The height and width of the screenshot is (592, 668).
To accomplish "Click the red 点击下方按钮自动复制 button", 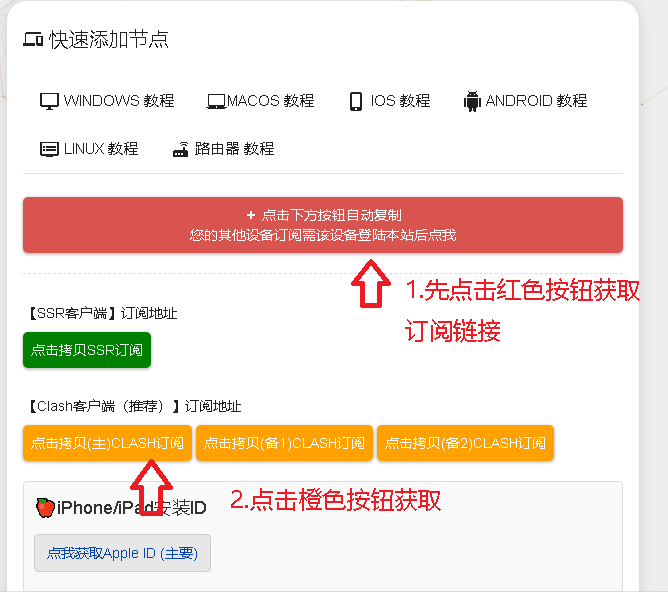I will coord(323,225).
